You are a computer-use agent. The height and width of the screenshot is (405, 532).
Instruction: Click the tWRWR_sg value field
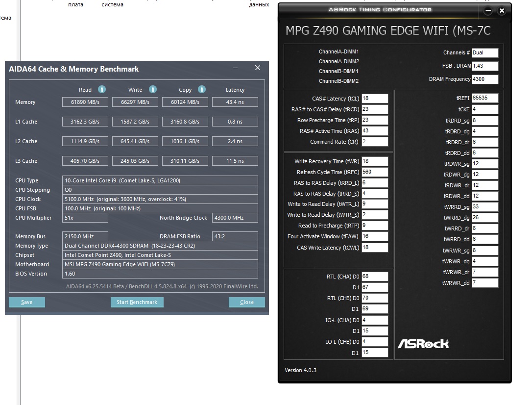[x=485, y=251]
